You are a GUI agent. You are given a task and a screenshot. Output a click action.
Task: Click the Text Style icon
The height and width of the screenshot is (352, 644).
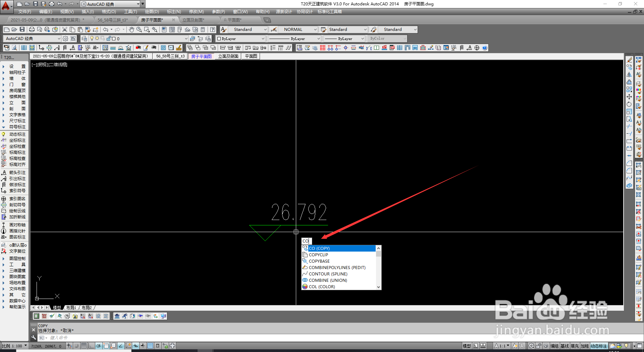224,30
